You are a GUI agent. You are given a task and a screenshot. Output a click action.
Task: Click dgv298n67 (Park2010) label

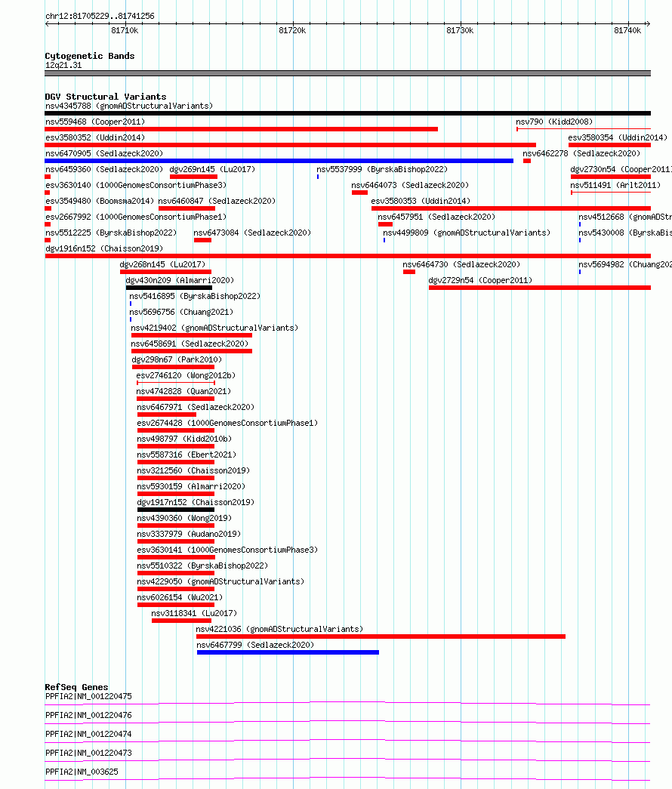[177, 360]
